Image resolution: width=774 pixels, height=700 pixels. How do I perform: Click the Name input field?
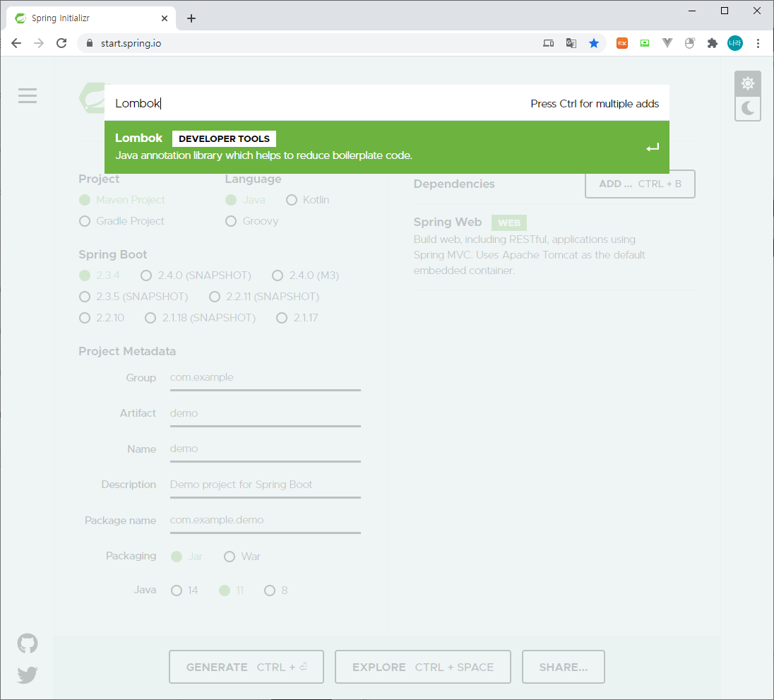[265, 449]
